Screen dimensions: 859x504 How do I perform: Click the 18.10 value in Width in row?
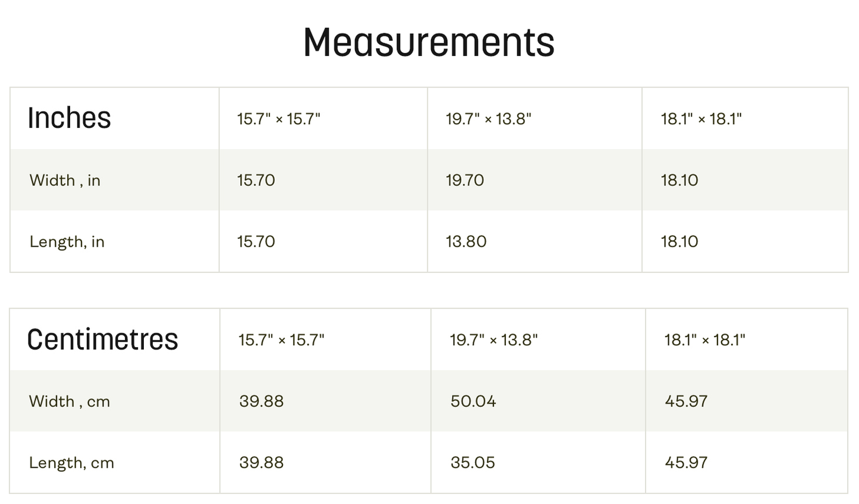click(x=679, y=180)
